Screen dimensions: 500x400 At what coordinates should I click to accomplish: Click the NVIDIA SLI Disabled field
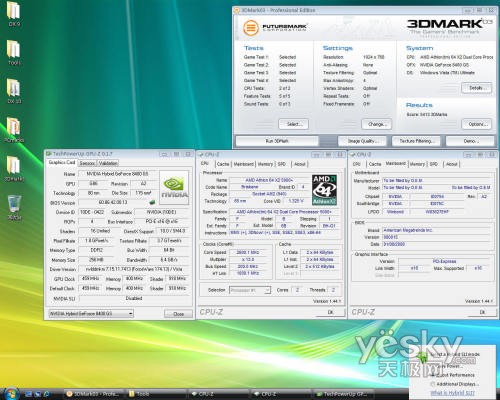[134, 298]
